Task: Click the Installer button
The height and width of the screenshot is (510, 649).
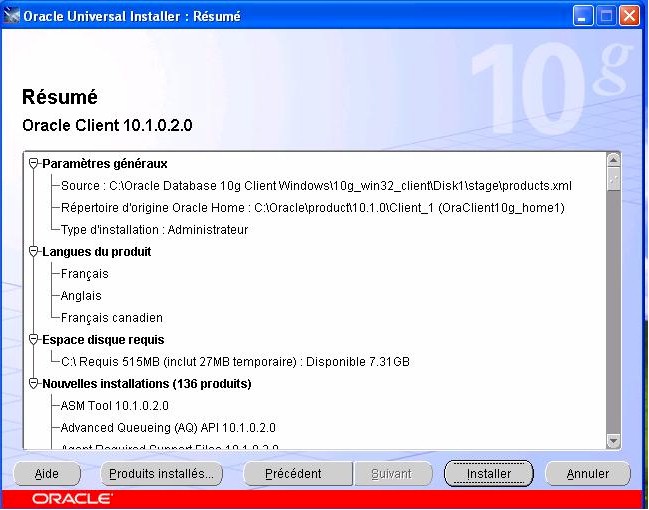Action: pyautogui.click(x=488, y=474)
